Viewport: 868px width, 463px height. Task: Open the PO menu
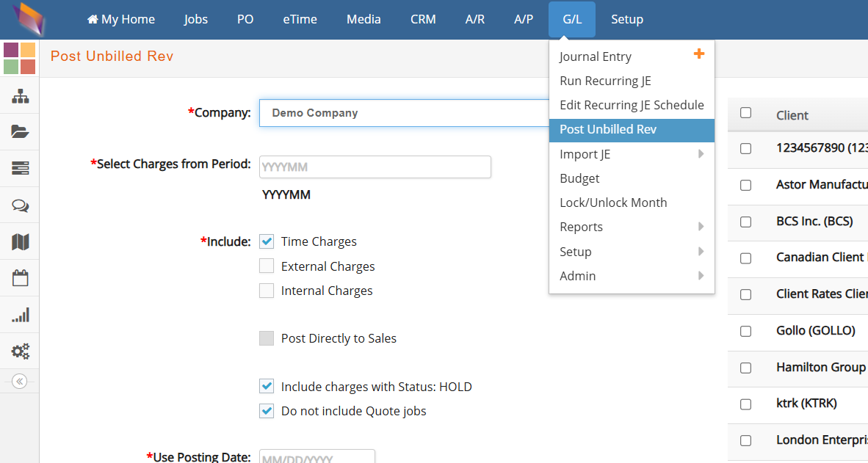[245, 19]
